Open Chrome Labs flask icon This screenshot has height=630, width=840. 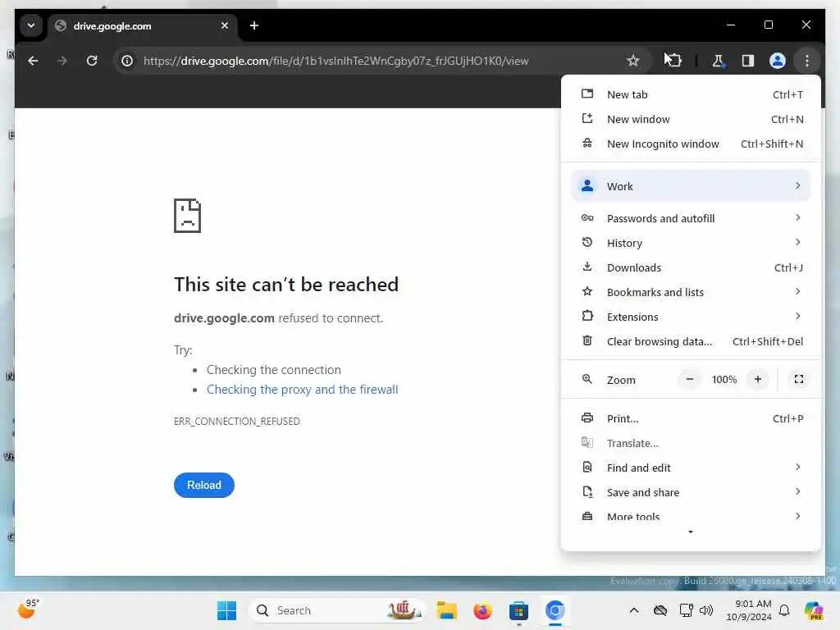click(718, 61)
